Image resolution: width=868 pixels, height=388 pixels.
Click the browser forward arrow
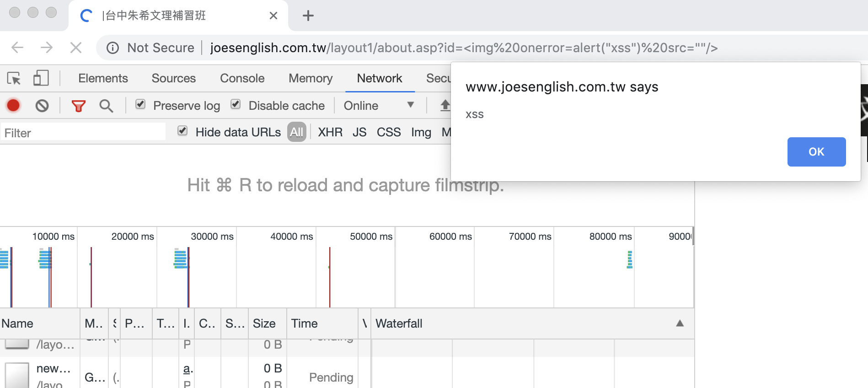[47, 48]
